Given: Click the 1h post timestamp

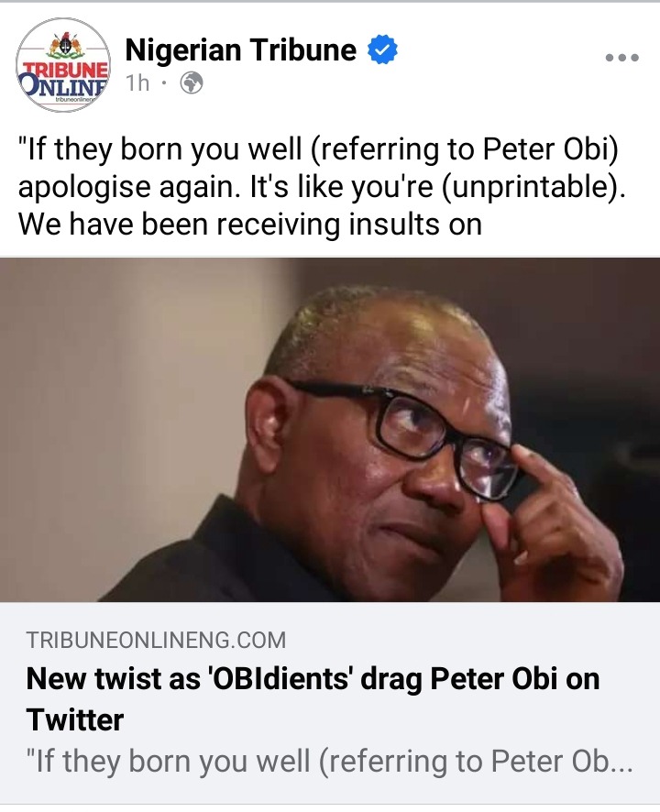Looking at the screenshot, I should [x=137, y=82].
